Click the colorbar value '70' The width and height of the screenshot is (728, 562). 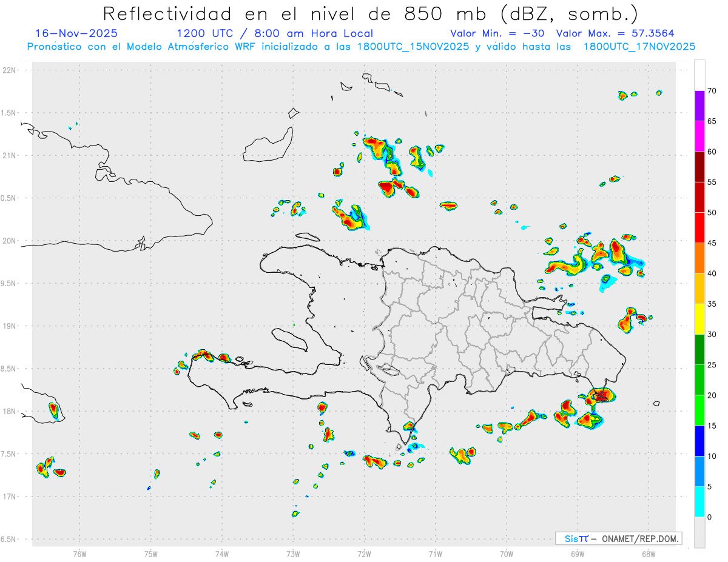(712, 91)
